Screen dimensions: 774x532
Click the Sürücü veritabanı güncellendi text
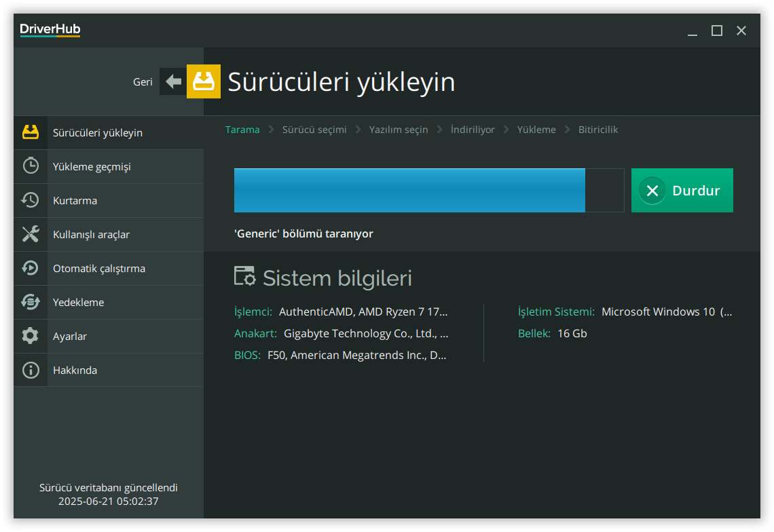[x=109, y=488]
